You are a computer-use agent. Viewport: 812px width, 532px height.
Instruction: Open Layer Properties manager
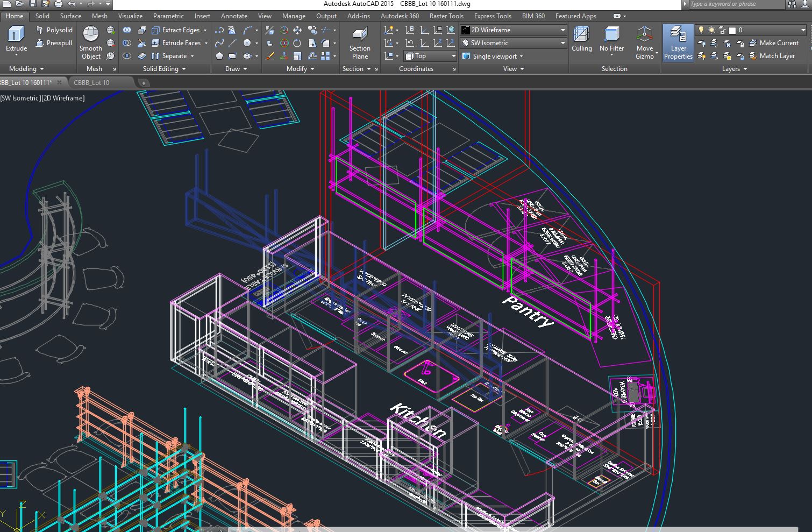coord(678,42)
